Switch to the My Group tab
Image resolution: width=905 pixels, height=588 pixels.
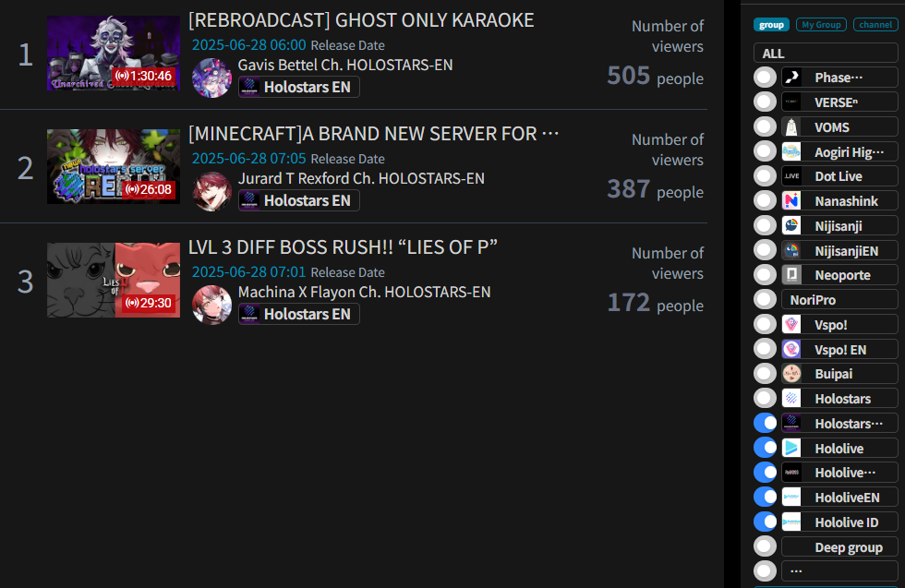(x=821, y=25)
